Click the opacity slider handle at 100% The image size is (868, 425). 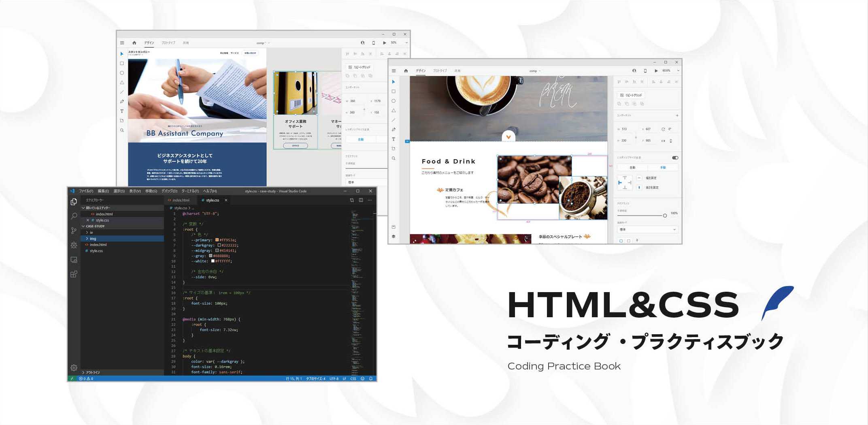coord(665,216)
